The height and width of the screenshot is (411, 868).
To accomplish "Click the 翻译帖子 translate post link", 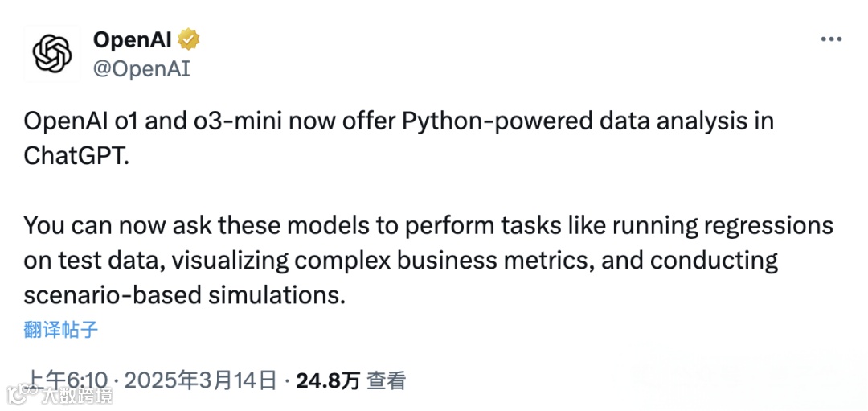I will point(61,329).
